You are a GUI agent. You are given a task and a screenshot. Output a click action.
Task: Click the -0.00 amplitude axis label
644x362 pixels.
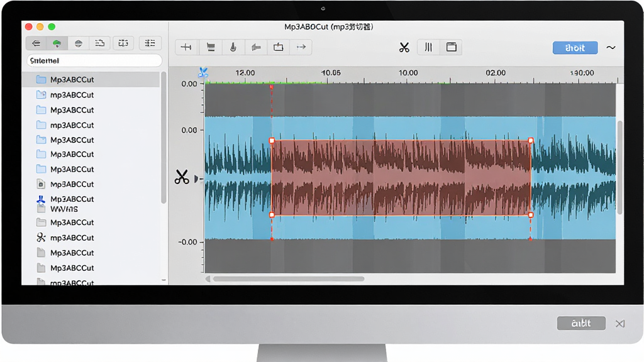(187, 242)
